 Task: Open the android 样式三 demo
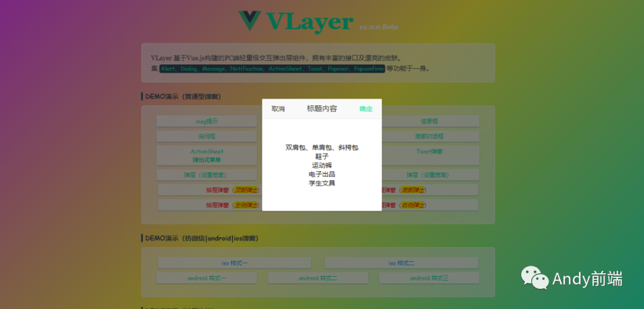point(429,278)
